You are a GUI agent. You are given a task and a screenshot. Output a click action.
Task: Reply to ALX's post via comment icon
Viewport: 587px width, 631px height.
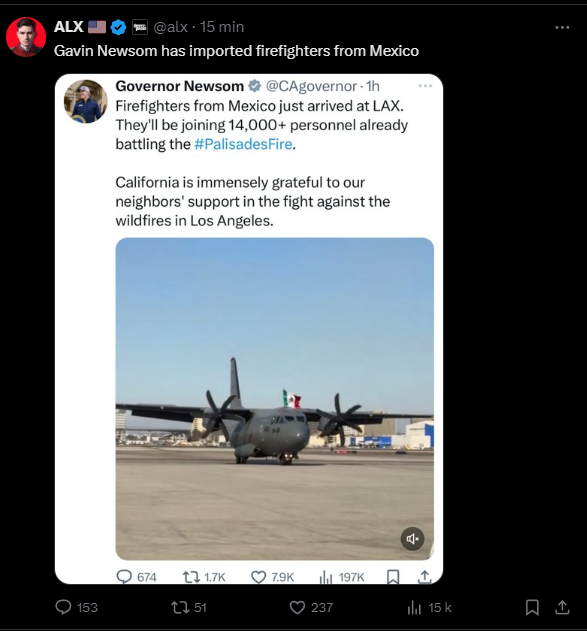(x=63, y=607)
